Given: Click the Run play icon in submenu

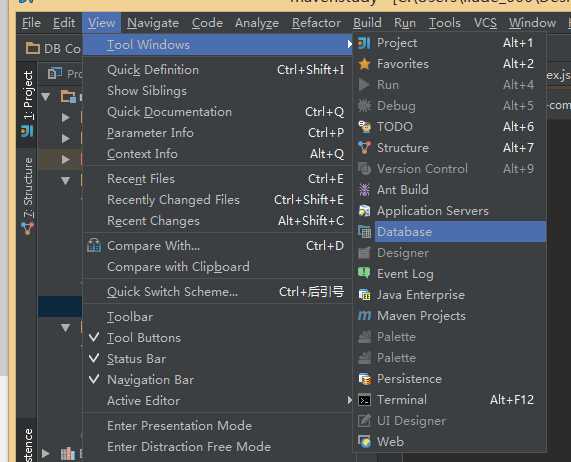Looking at the screenshot, I should 364,85.
